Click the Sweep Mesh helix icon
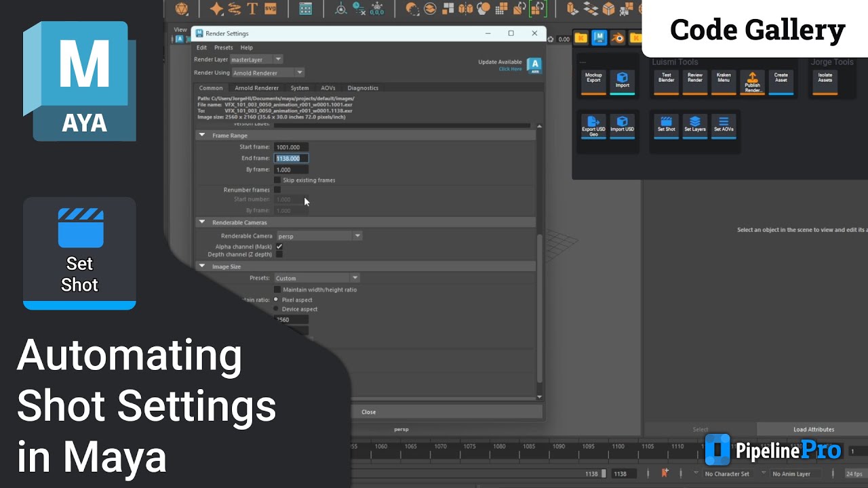Image resolution: width=868 pixels, height=488 pixels. [235, 9]
